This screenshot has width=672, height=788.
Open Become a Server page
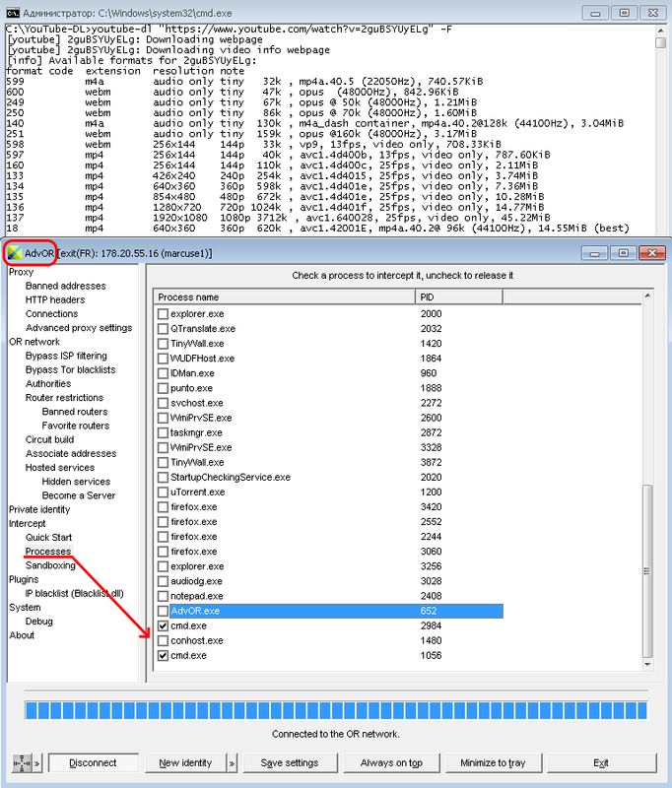(x=79, y=495)
